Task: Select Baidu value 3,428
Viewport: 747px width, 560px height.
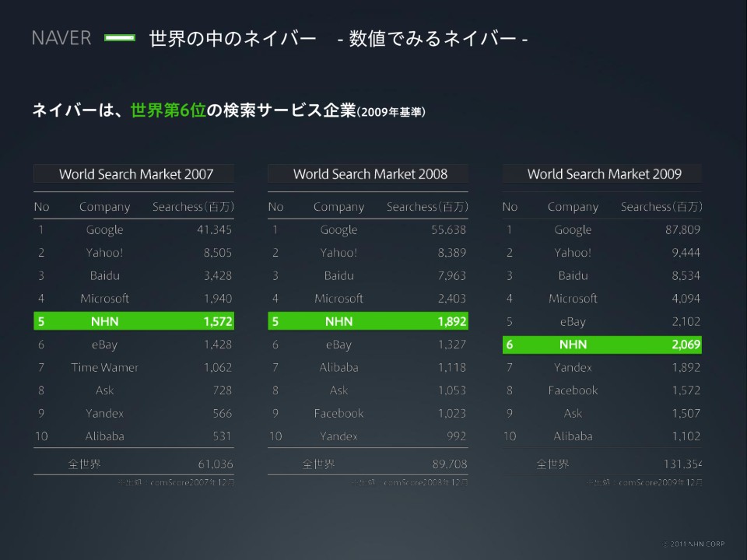Action: pos(218,275)
